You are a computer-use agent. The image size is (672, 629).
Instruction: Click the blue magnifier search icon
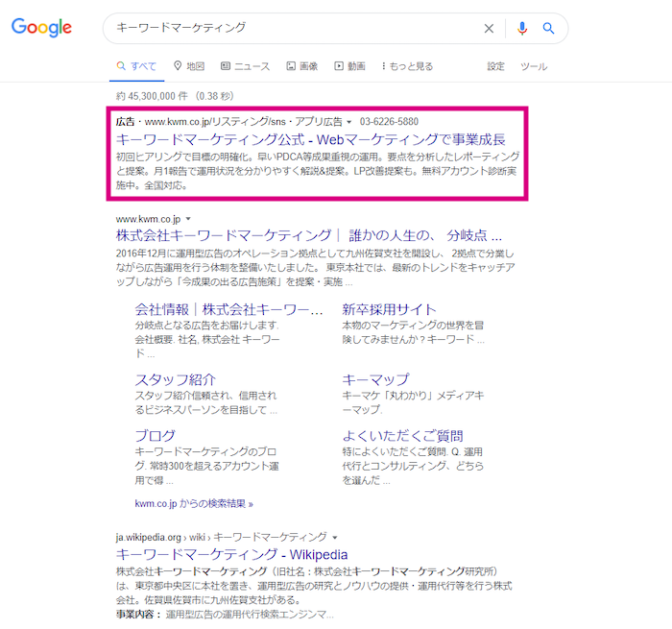click(x=548, y=28)
